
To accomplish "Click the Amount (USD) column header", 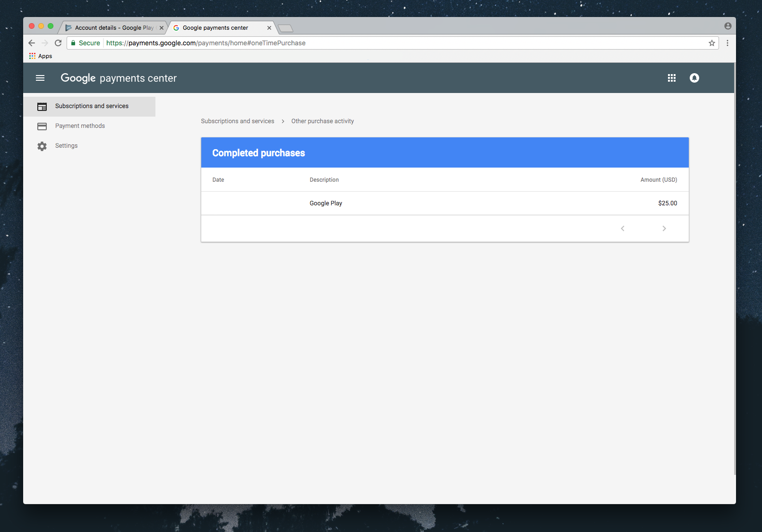I will point(659,180).
